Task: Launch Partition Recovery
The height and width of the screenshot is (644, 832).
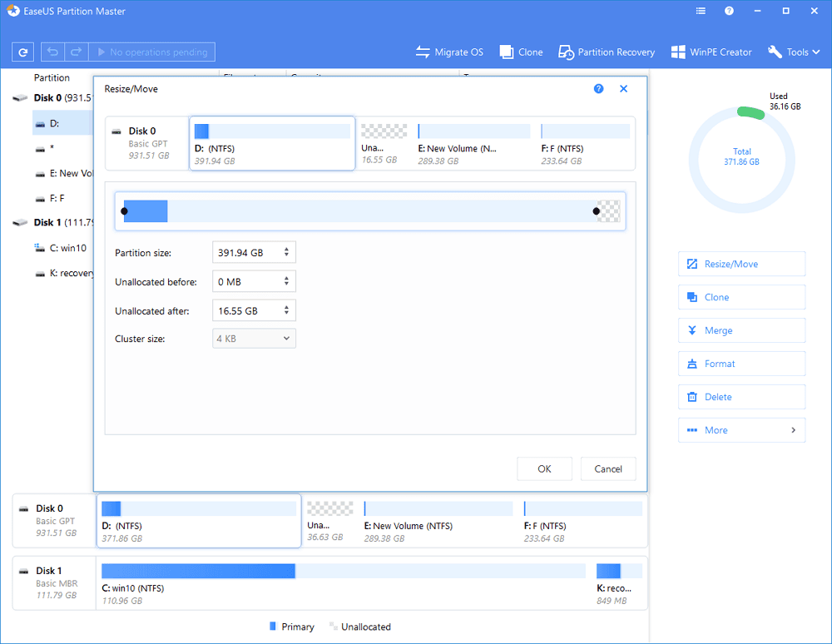Action: [607, 52]
